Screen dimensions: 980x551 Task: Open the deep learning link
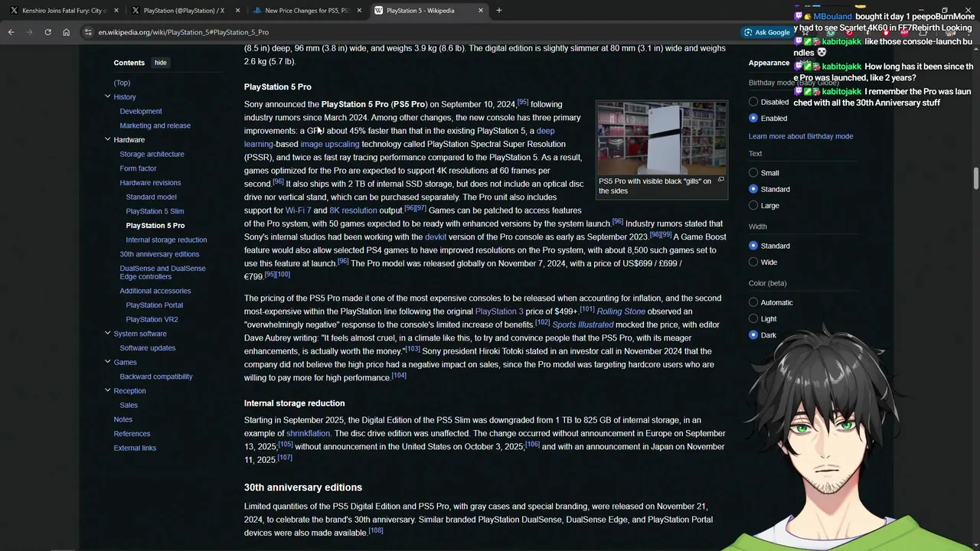[x=545, y=131]
